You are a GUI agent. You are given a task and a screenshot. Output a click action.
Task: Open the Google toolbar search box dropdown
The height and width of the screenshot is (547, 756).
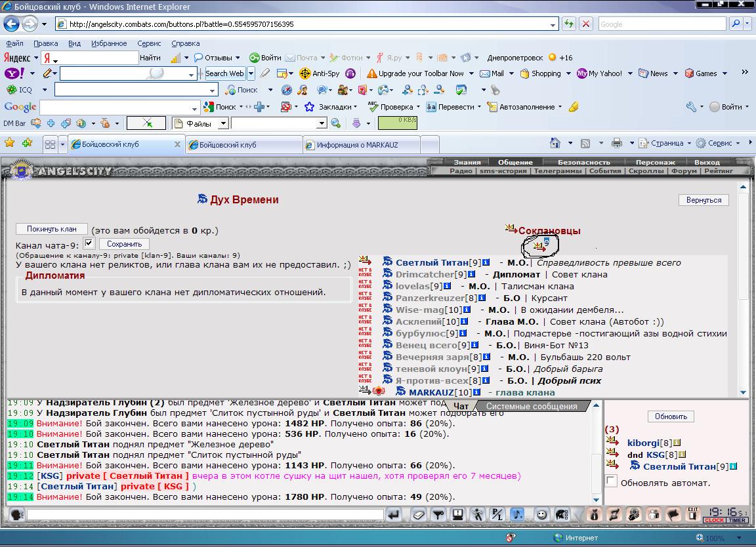coord(194,108)
